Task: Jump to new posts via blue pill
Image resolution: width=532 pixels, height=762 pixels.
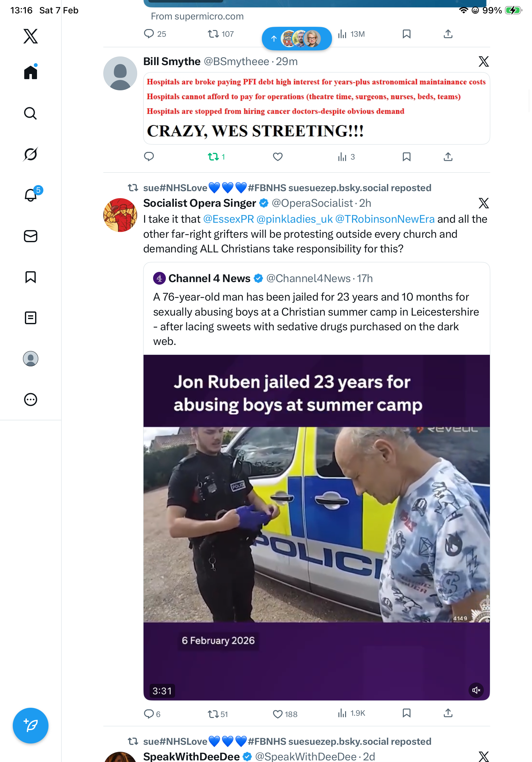Action: 297,39
